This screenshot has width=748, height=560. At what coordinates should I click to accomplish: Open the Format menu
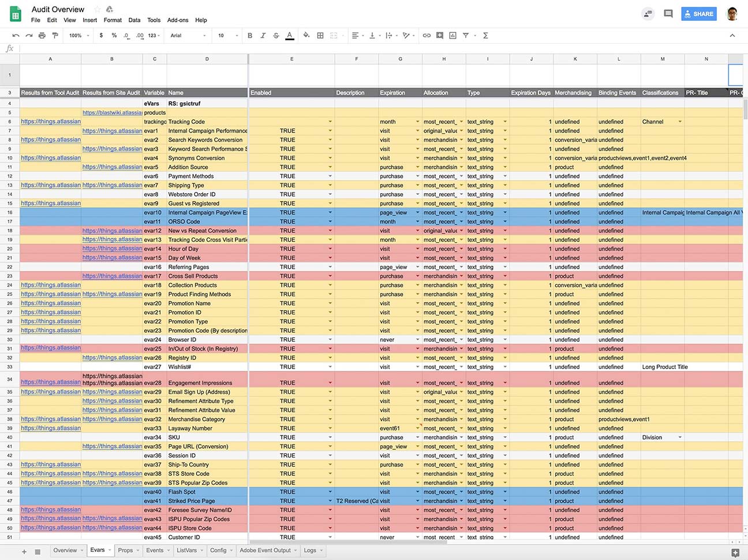coord(113,20)
